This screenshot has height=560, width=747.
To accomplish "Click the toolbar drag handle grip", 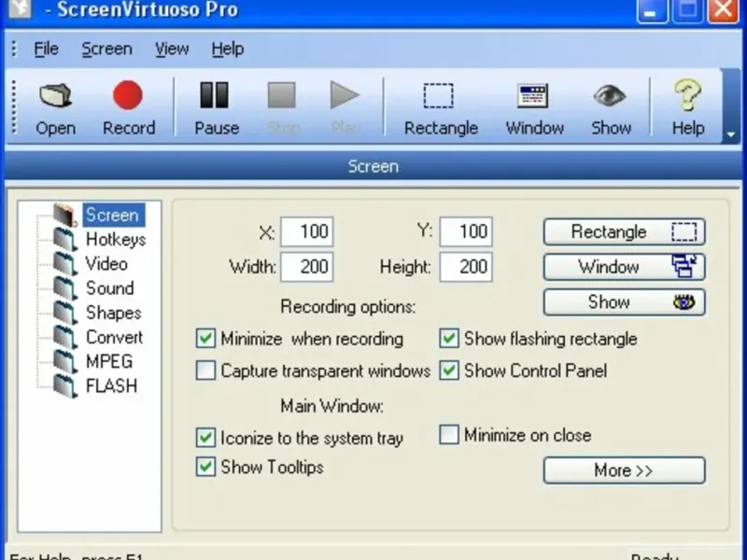I will (x=14, y=106).
